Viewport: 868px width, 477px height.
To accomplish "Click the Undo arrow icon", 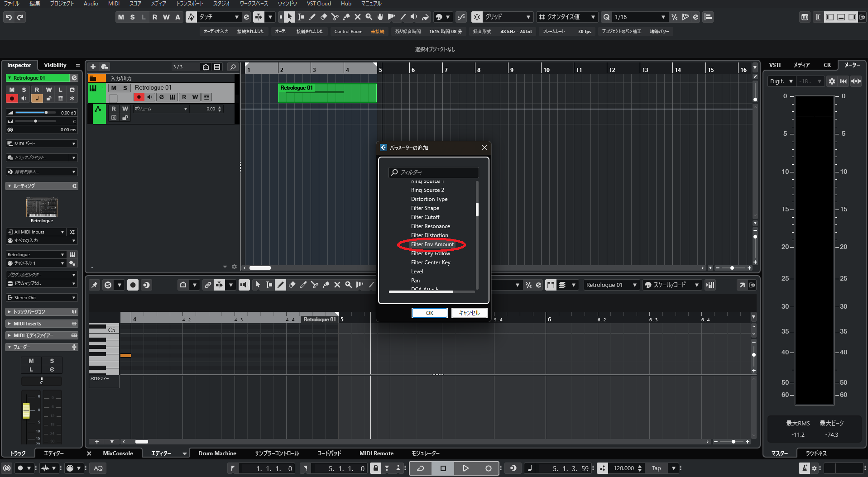I will (x=9, y=17).
